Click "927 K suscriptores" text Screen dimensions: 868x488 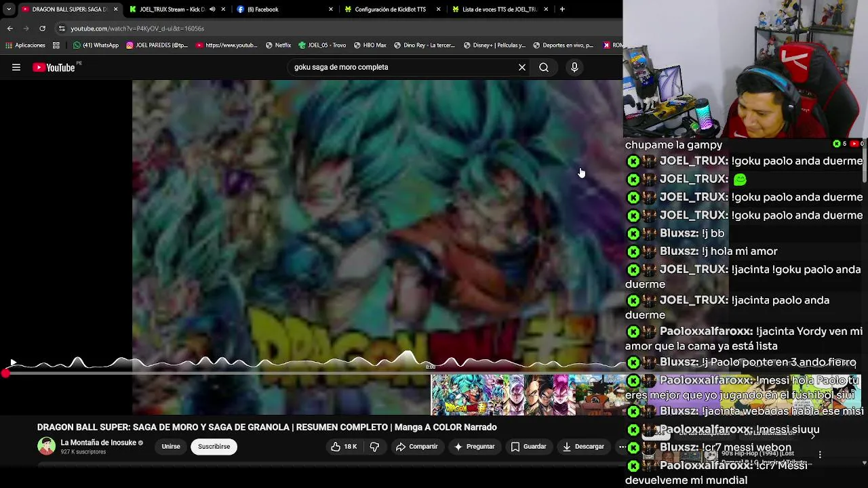click(83, 452)
